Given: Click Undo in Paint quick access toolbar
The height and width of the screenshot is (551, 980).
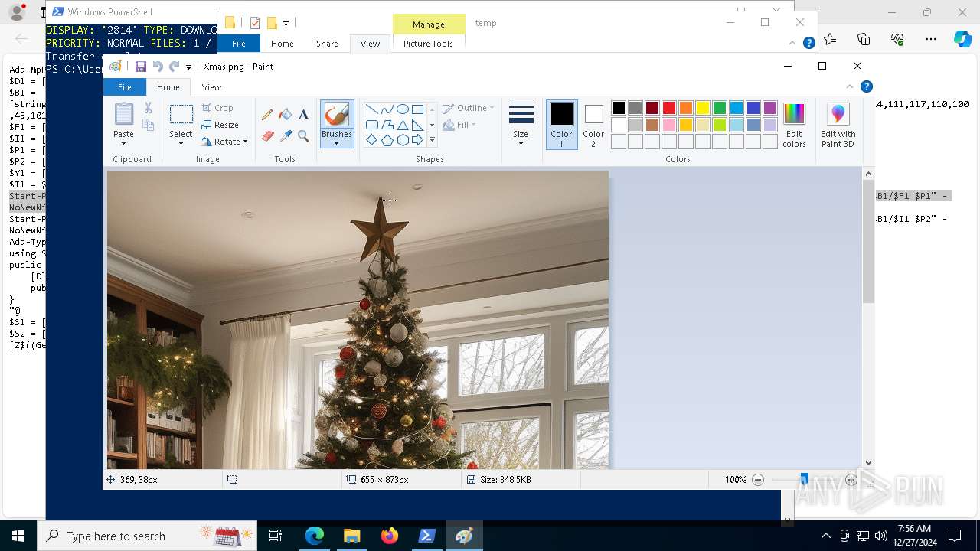Looking at the screenshot, I should [158, 67].
